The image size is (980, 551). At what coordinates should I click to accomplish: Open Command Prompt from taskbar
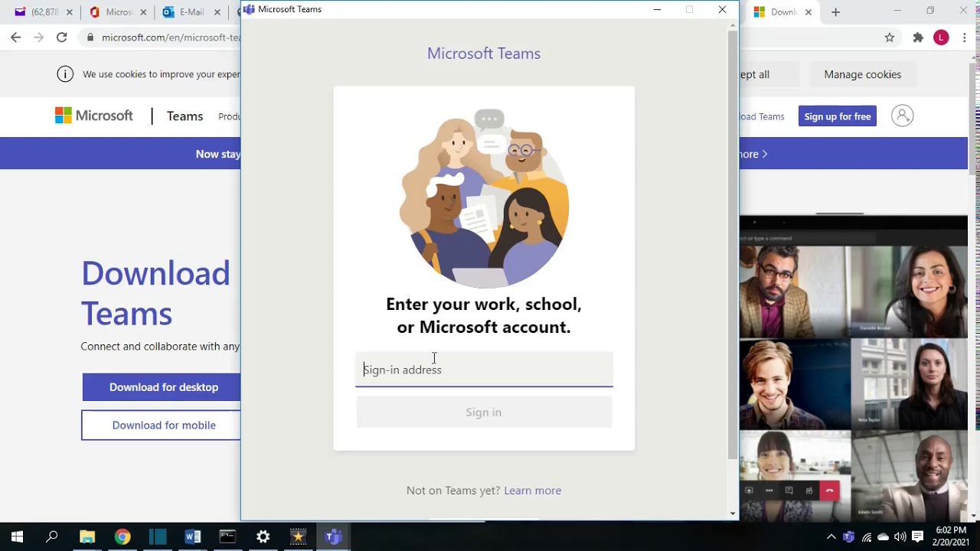(227, 537)
